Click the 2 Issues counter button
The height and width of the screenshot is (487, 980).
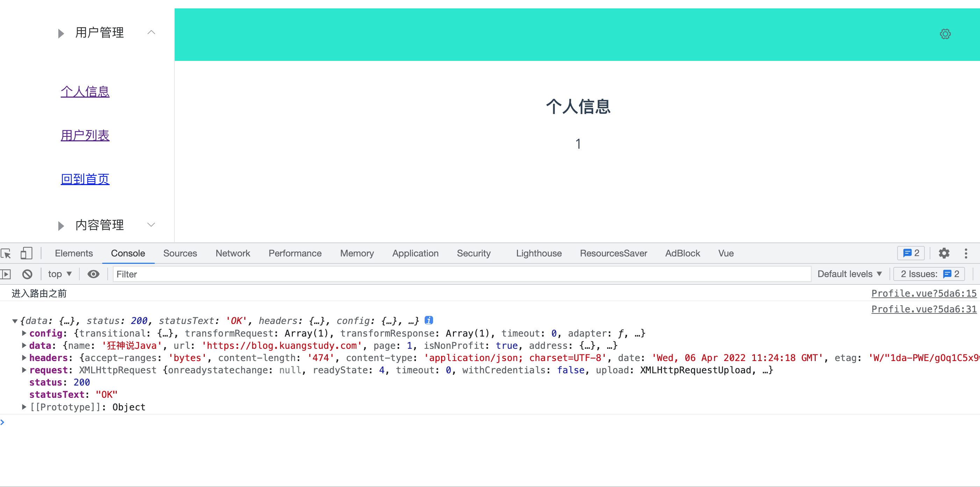[929, 274]
